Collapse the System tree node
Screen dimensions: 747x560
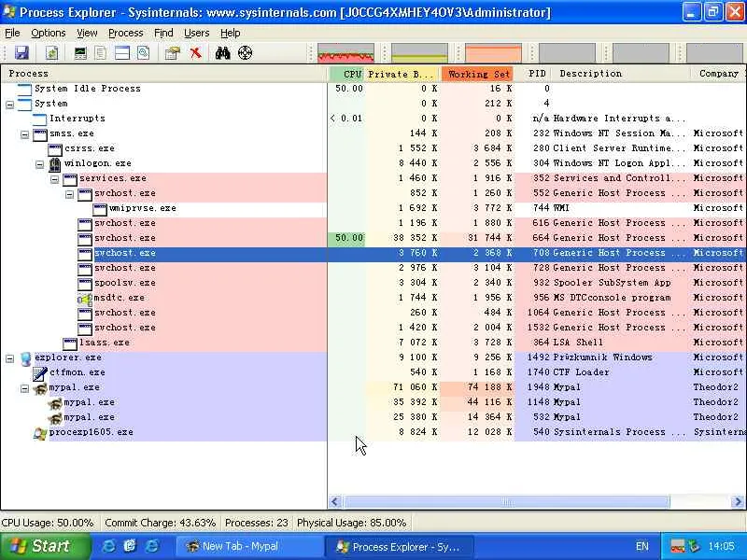click(x=9, y=104)
